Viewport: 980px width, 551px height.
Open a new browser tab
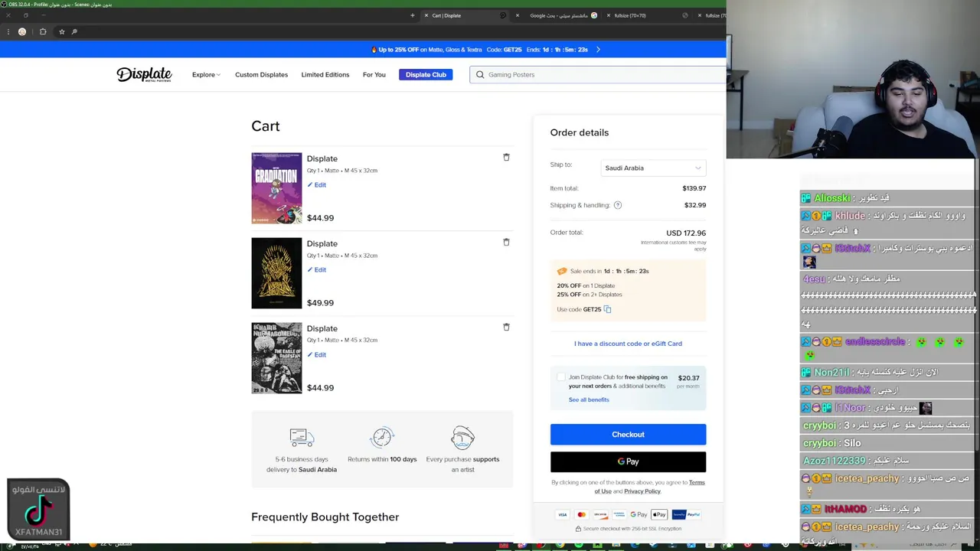412,15
